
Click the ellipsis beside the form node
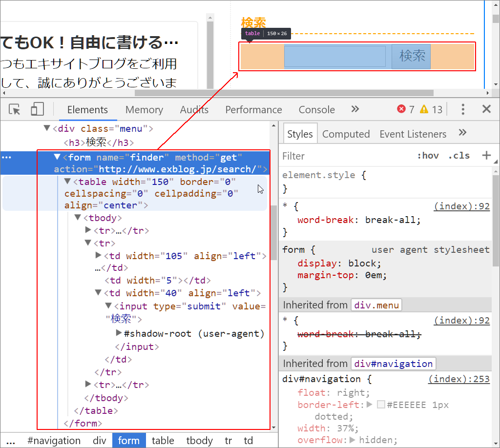6,158
